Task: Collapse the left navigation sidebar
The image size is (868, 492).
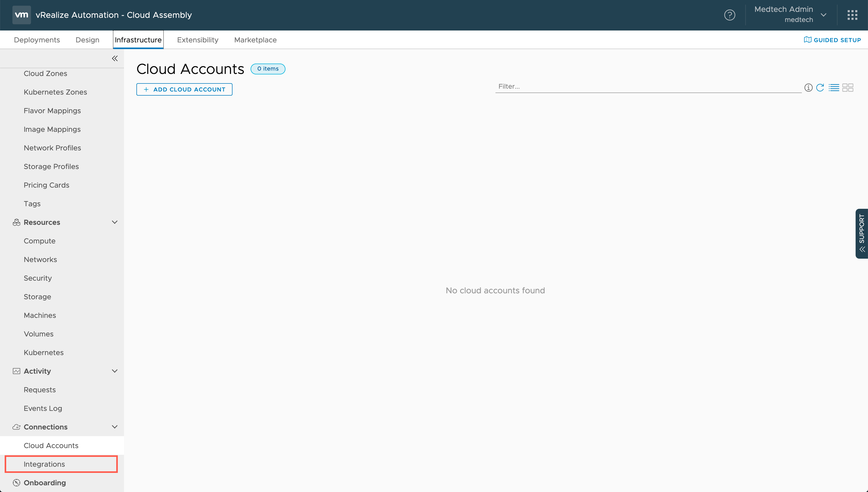Action: pos(115,58)
